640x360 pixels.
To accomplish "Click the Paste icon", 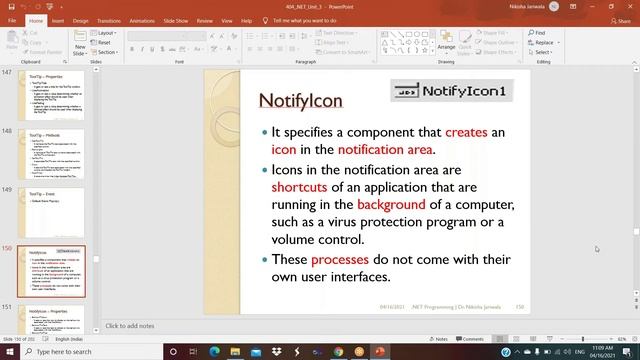I will pyautogui.click(x=12, y=40).
